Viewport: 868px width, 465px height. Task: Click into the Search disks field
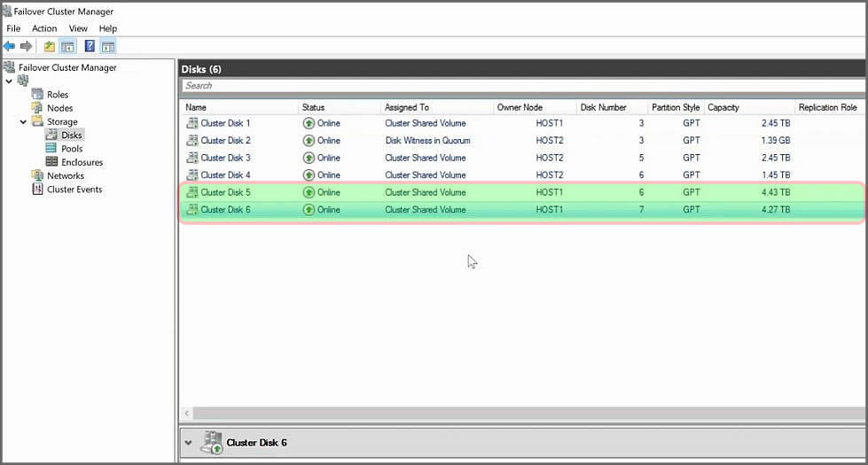[x=523, y=86]
